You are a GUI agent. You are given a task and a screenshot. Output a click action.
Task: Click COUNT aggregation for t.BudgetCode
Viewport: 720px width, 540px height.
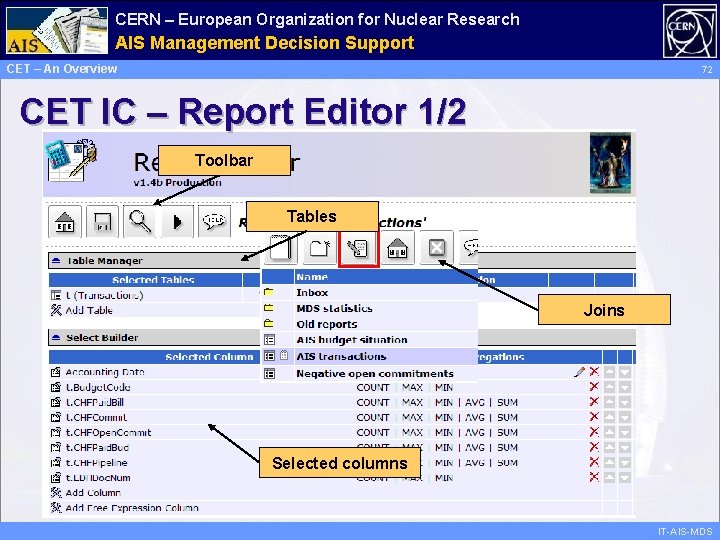point(372,388)
